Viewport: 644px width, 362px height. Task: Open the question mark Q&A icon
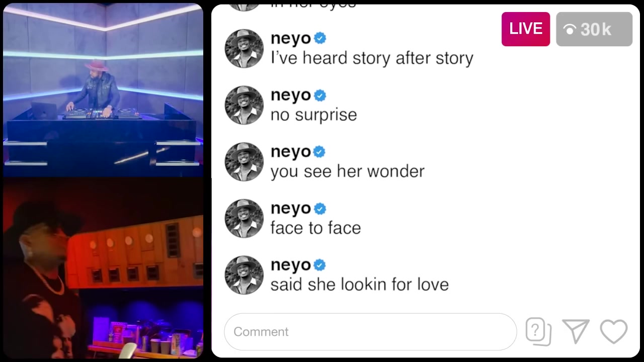[538, 332]
